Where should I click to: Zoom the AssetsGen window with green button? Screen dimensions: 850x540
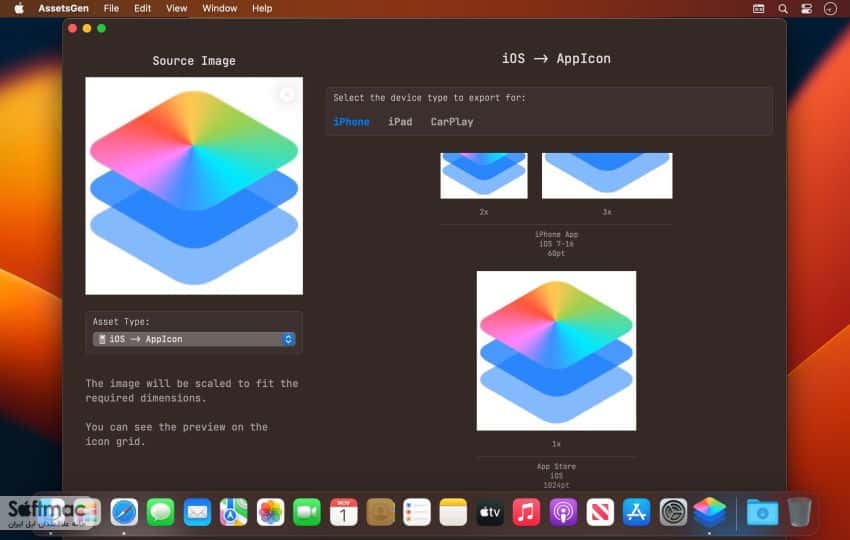click(x=101, y=28)
